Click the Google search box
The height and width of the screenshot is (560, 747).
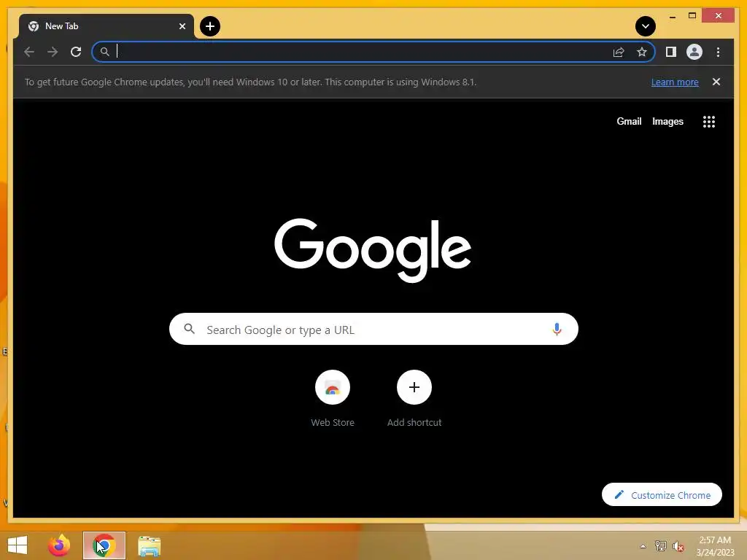pos(373,329)
